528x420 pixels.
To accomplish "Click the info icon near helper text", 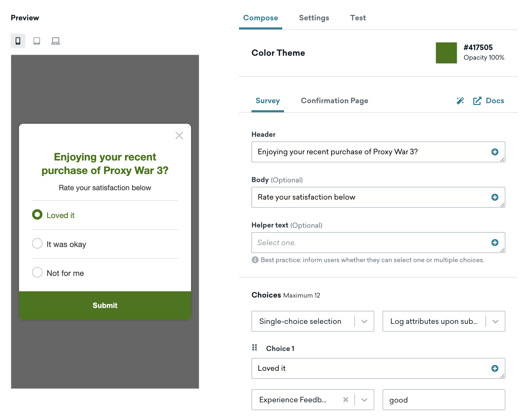I will 256,260.
